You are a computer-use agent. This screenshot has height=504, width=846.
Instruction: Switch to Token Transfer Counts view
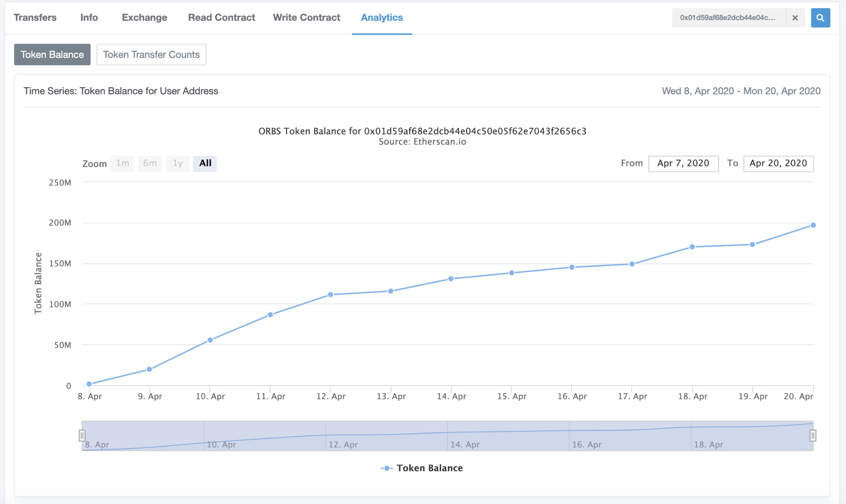(152, 55)
